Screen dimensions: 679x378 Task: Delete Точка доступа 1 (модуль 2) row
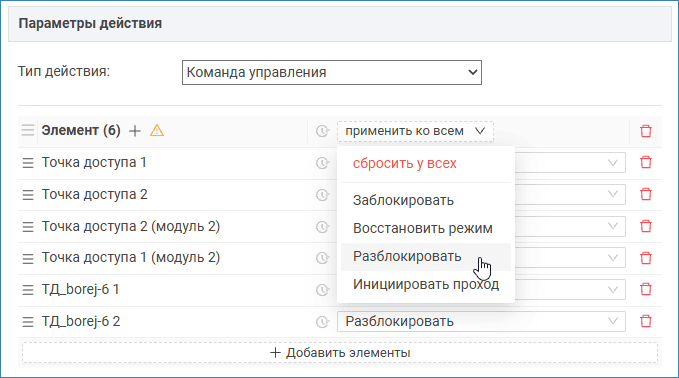click(646, 258)
